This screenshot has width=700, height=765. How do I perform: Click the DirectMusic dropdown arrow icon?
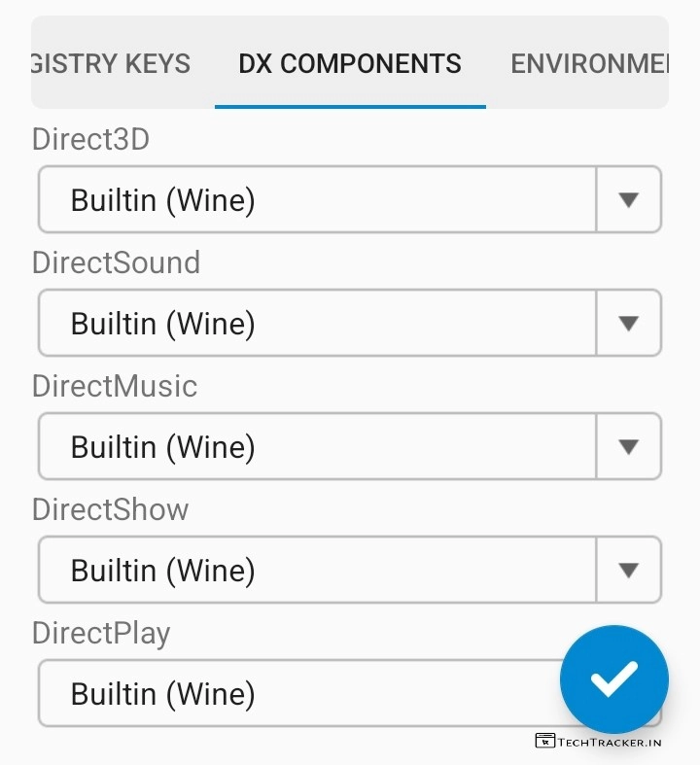click(x=628, y=446)
